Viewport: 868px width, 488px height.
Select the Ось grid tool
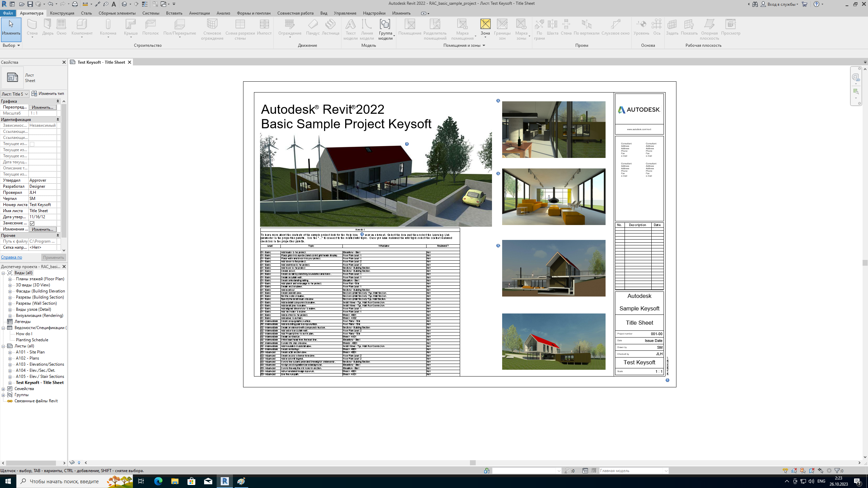click(657, 27)
